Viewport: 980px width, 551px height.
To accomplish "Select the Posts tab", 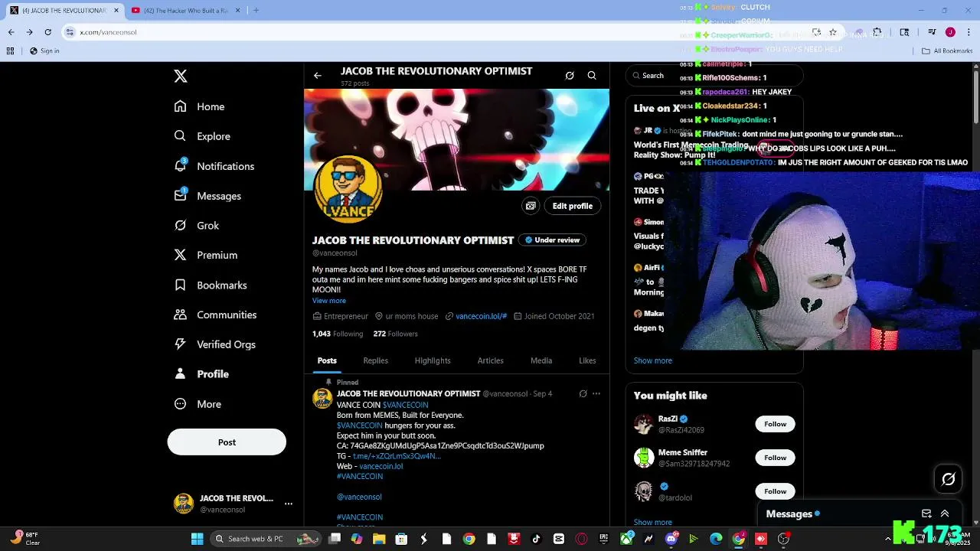I will point(327,360).
